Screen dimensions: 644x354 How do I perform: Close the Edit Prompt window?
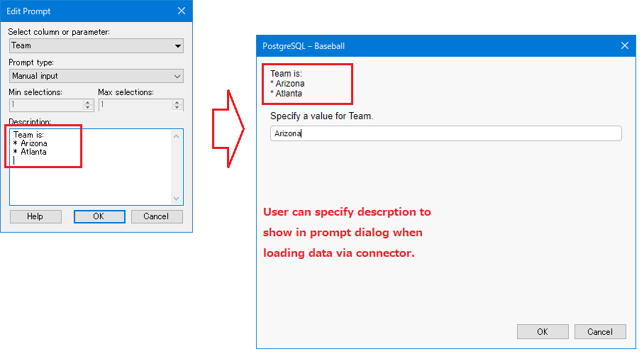click(182, 11)
